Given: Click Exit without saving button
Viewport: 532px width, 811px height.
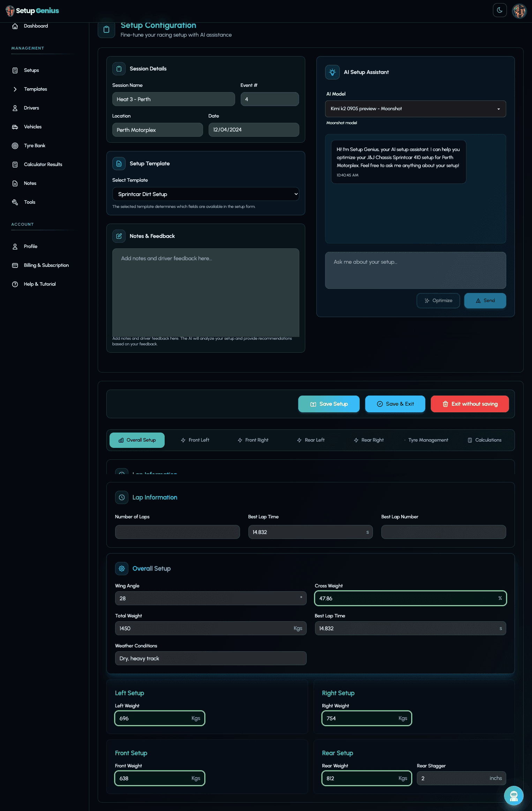Looking at the screenshot, I should [x=470, y=404].
